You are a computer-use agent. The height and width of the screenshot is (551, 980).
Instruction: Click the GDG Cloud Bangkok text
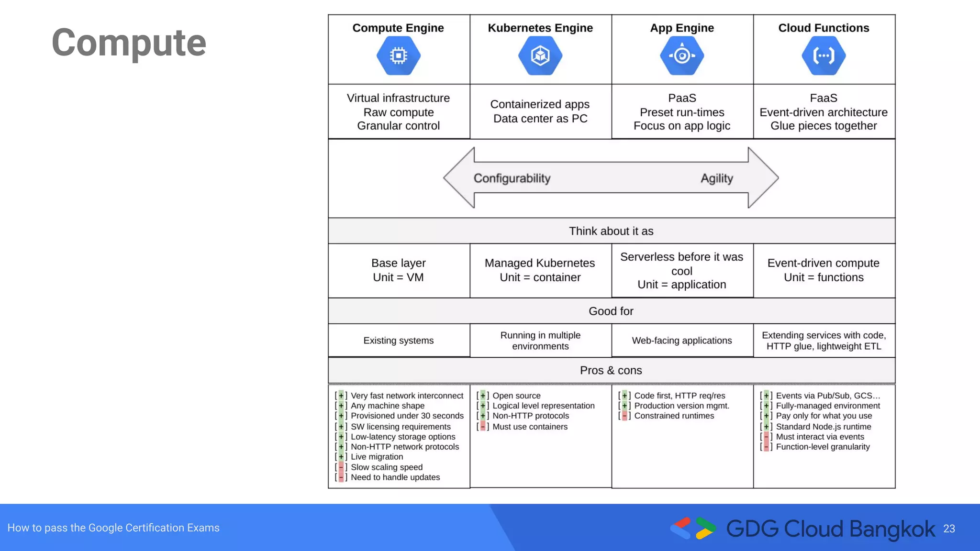[830, 529]
